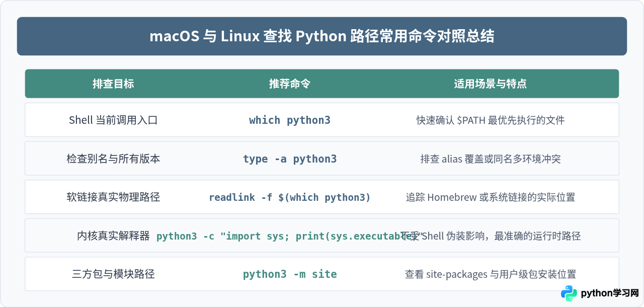Select the 'which python3' command

(x=290, y=120)
